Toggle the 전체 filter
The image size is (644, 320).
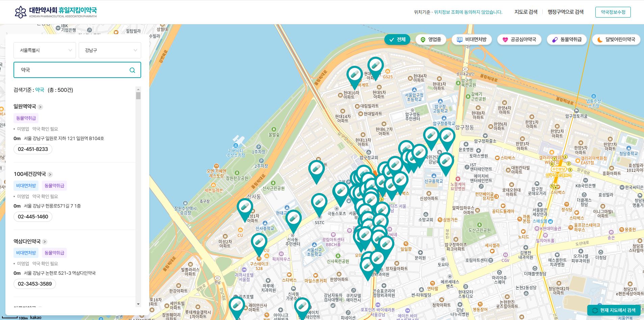tap(397, 39)
